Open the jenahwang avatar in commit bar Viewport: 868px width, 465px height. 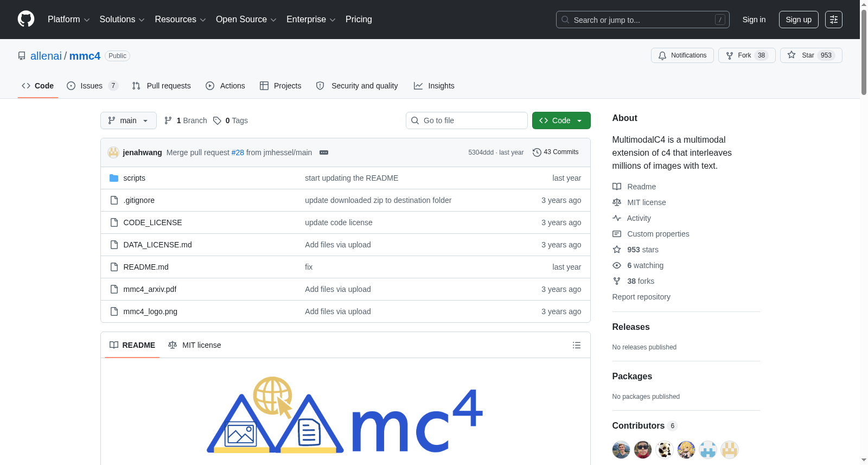point(113,152)
